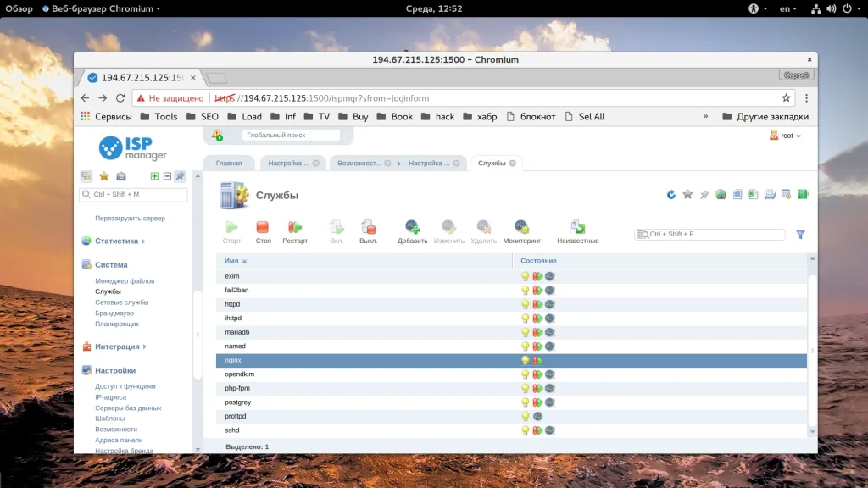868x488 pixels.
Task: Toggle tree view icon above sidebar search
Action: [86, 176]
